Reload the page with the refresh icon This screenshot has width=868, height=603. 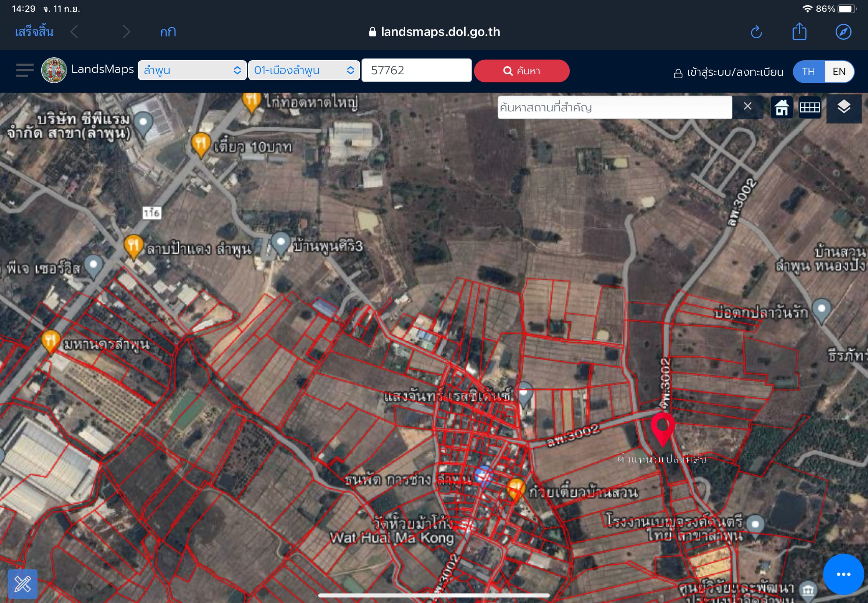[756, 32]
